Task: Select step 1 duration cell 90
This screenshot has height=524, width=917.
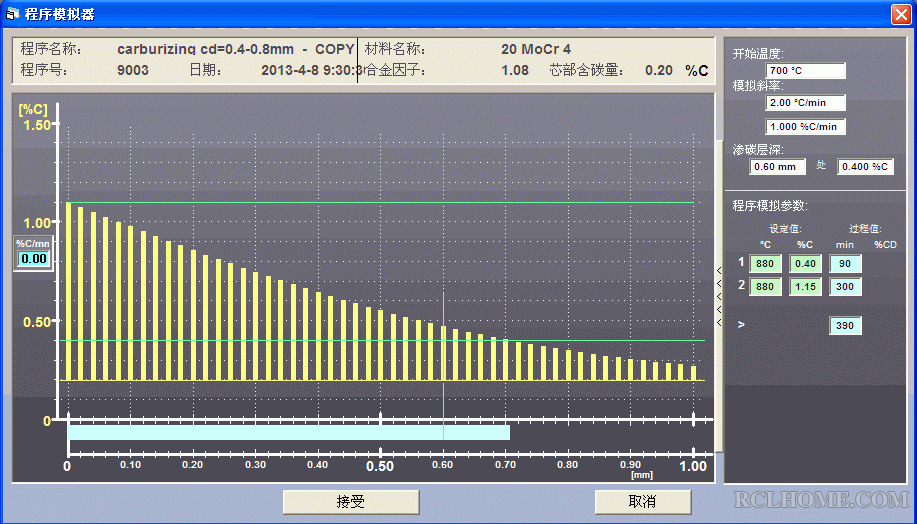Action: [845, 264]
